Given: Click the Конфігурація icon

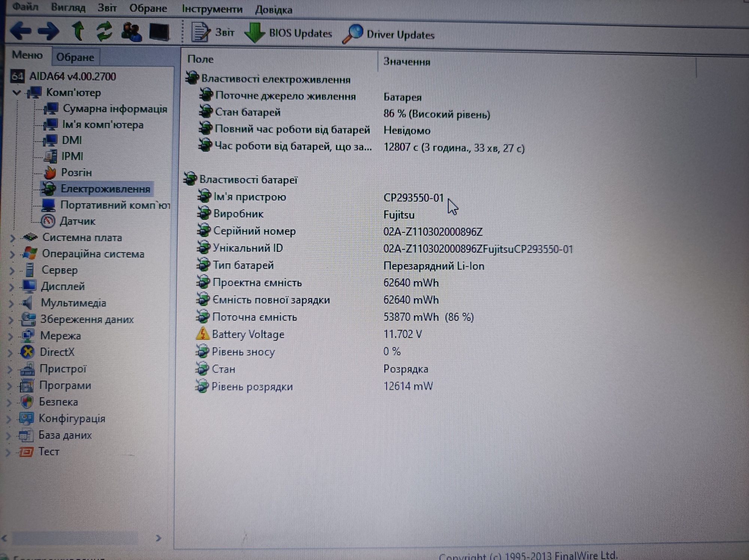Looking at the screenshot, I should tap(26, 419).
